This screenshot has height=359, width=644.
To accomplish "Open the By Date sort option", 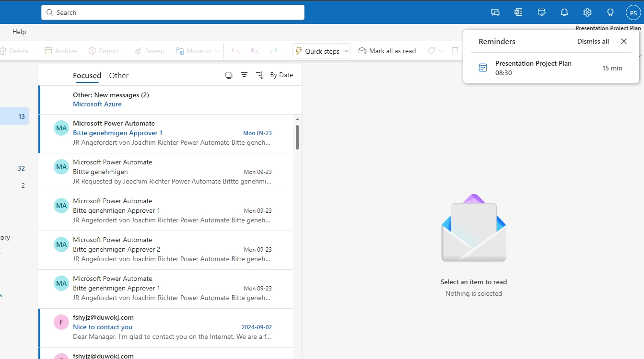I will click(x=281, y=75).
